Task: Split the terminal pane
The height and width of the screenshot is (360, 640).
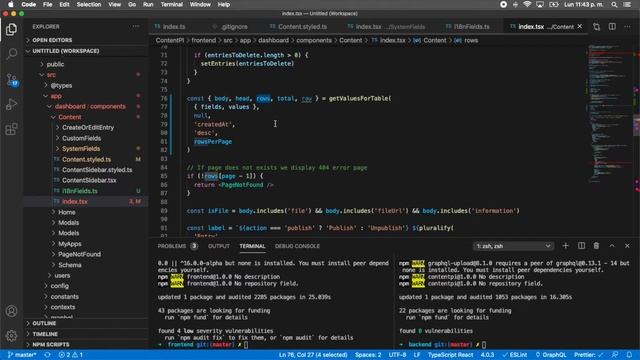Action: [581, 246]
